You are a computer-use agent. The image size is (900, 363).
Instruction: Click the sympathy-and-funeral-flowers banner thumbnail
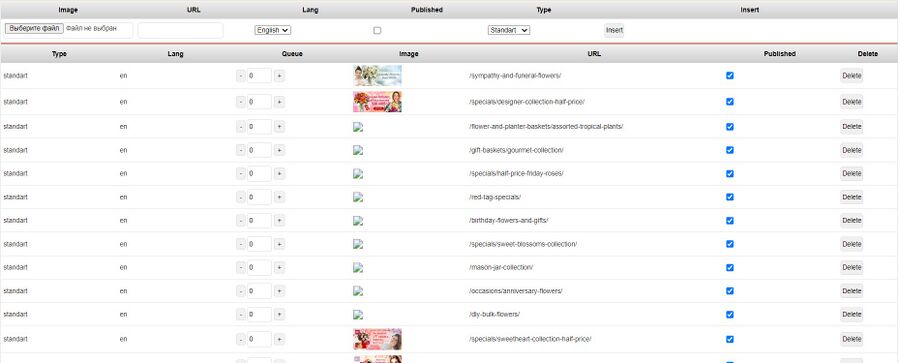pos(377,75)
